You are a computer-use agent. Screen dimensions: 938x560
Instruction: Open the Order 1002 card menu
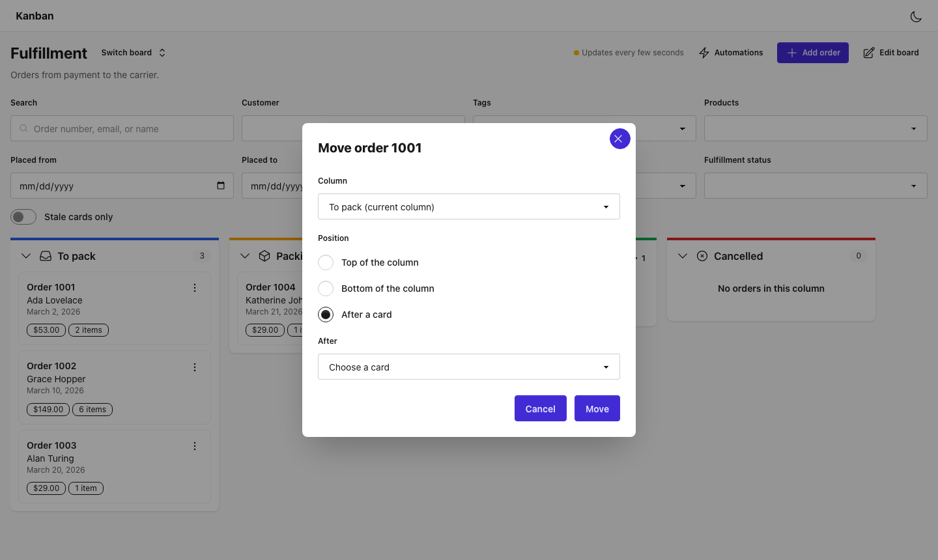(x=195, y=367)
